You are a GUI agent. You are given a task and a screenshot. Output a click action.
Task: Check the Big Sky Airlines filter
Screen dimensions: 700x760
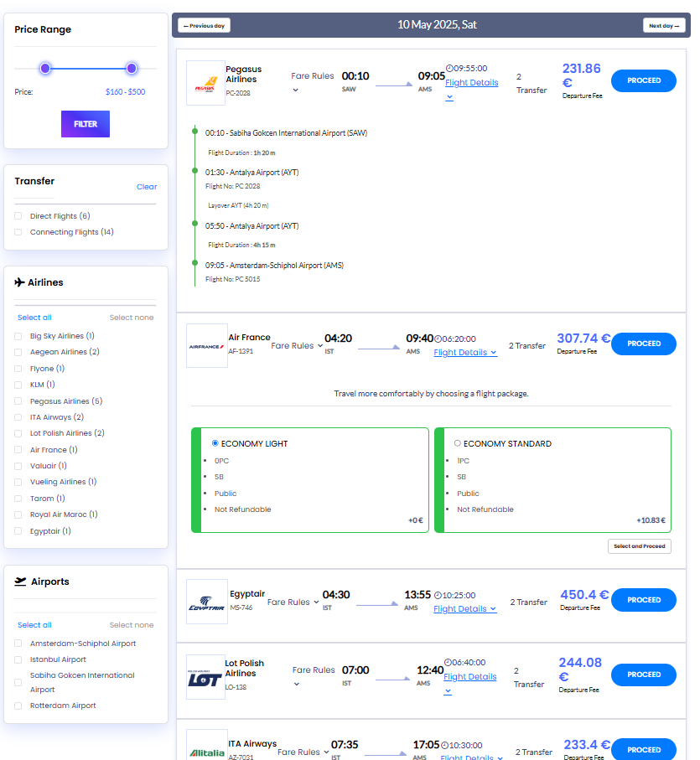[x=18, y=336]
